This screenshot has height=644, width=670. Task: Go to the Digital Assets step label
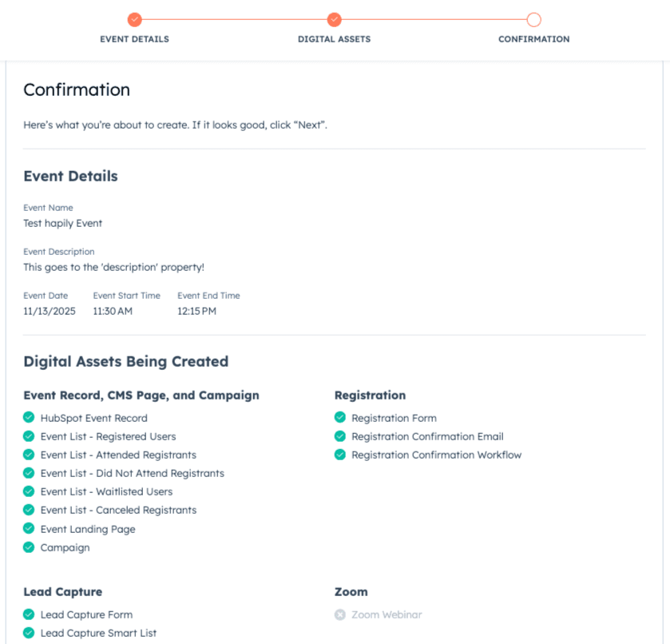(334, 39)
